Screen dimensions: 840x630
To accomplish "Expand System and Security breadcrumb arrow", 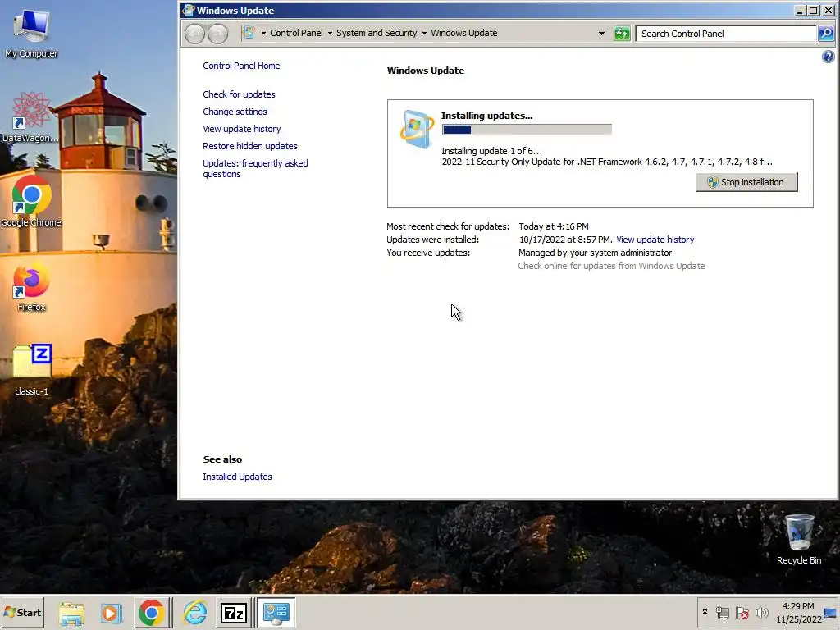I will pyautogui.click(x=424, y=33).
